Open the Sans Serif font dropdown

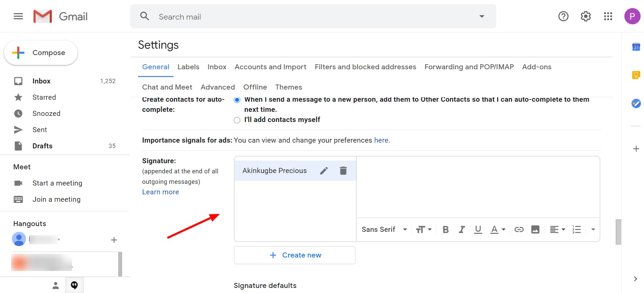[384, 230]
